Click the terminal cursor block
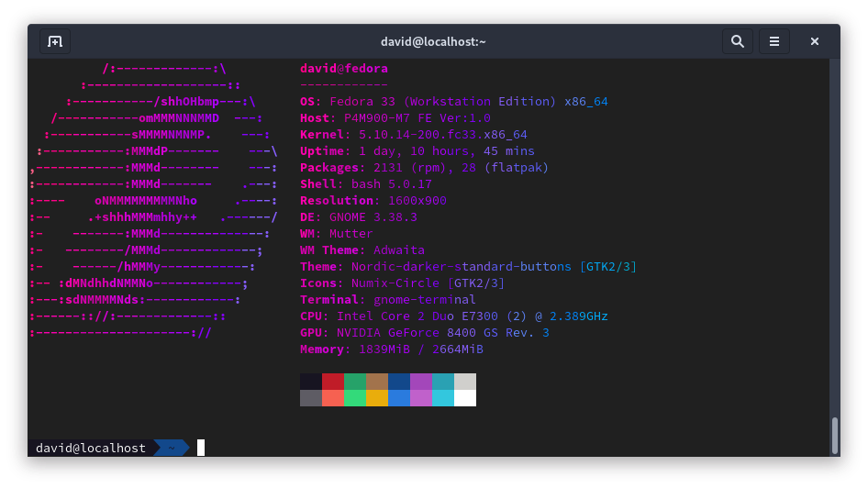The height and width of the screenshot is (488, 868). click(x=201, y=448)
